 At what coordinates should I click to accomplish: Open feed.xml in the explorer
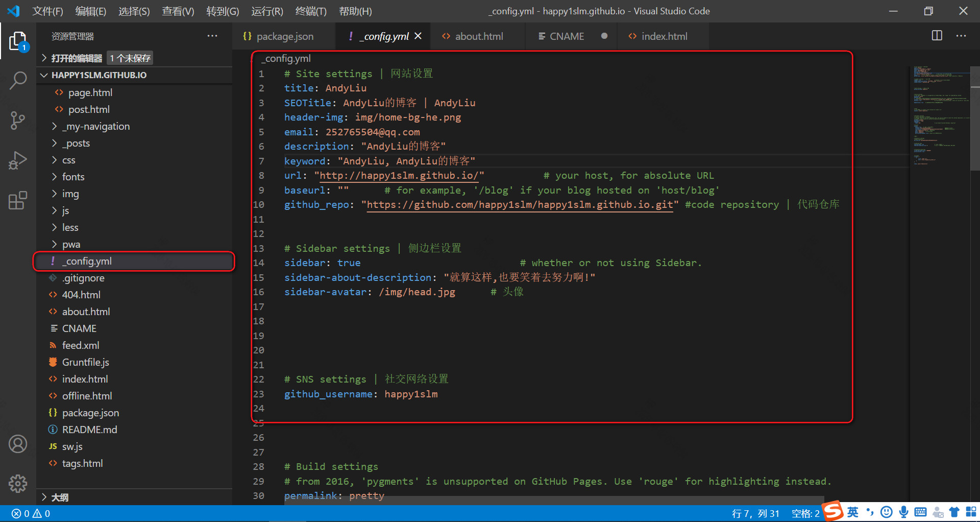coord(135,345)
